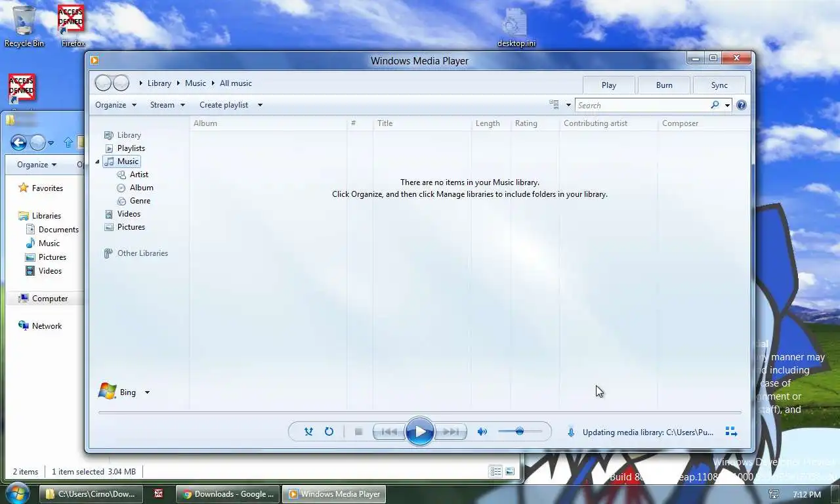Click the seek bar in Media Player
This screenshot has height=504, width=840.
(x=420, y=413)
